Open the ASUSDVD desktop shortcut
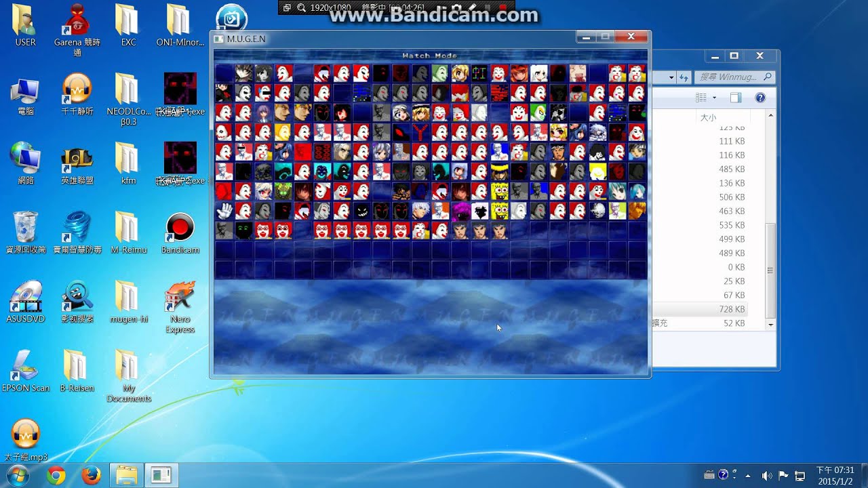The height and width of the screenshot is (488, 868). click(x=26, y=302)
